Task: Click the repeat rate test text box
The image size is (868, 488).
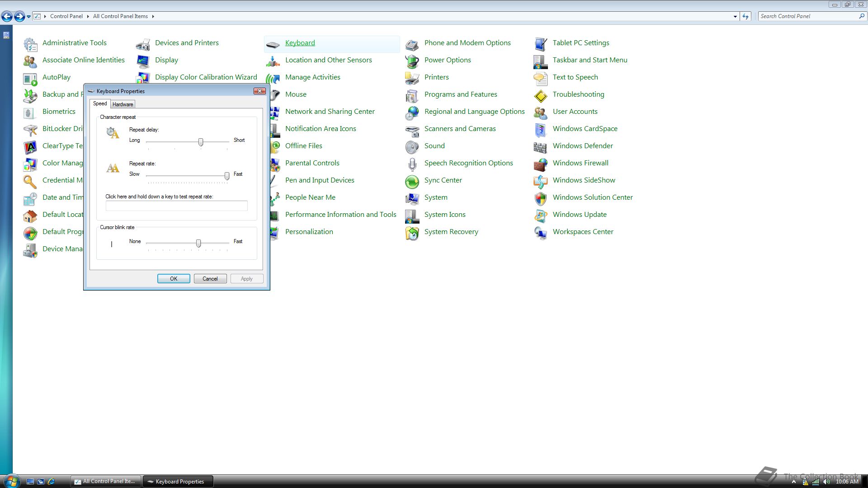Action: (176, 206)
